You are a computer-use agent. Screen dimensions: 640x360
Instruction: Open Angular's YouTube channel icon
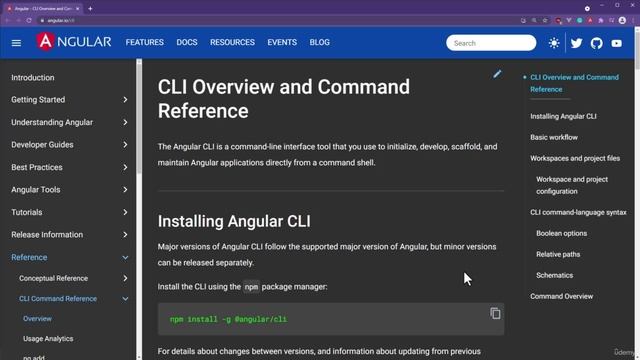[x=616, y=43]
